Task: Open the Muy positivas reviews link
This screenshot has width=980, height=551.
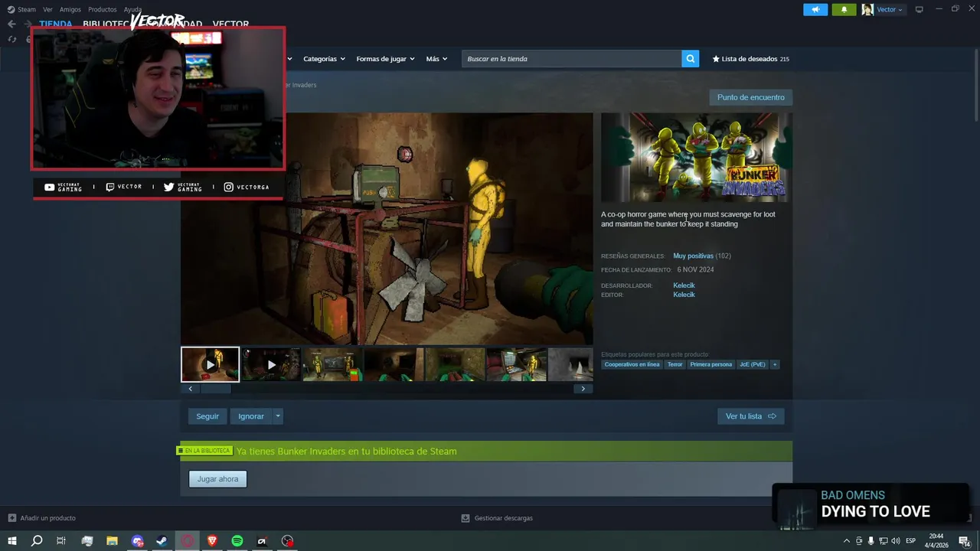Action: pyautogui.click(x=693, y=256)
